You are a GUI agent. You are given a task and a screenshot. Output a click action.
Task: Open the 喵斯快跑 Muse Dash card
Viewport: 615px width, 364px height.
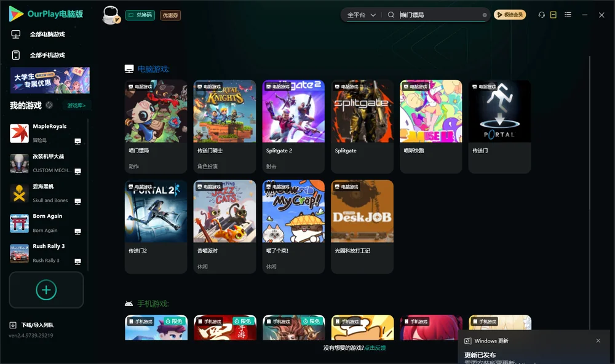(430, 127)
